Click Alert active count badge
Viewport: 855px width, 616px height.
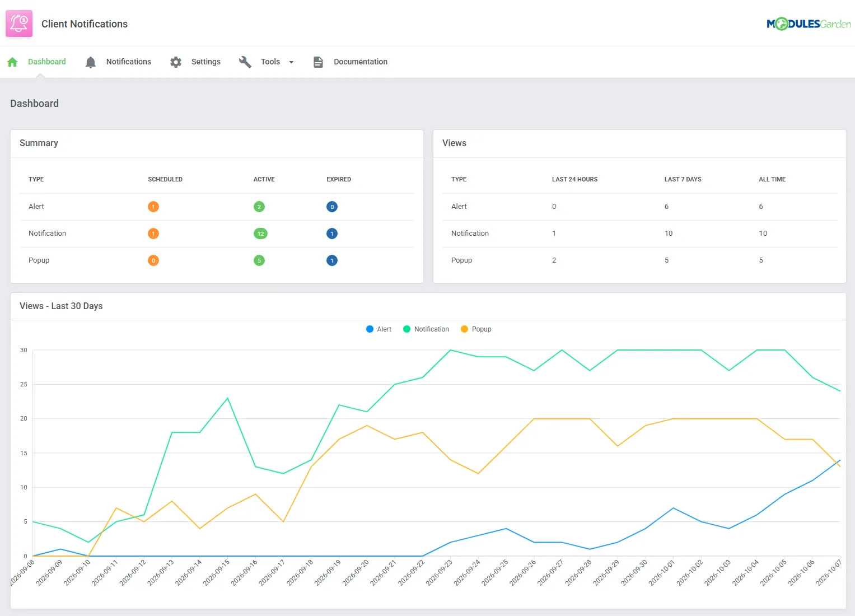point(259,207)
